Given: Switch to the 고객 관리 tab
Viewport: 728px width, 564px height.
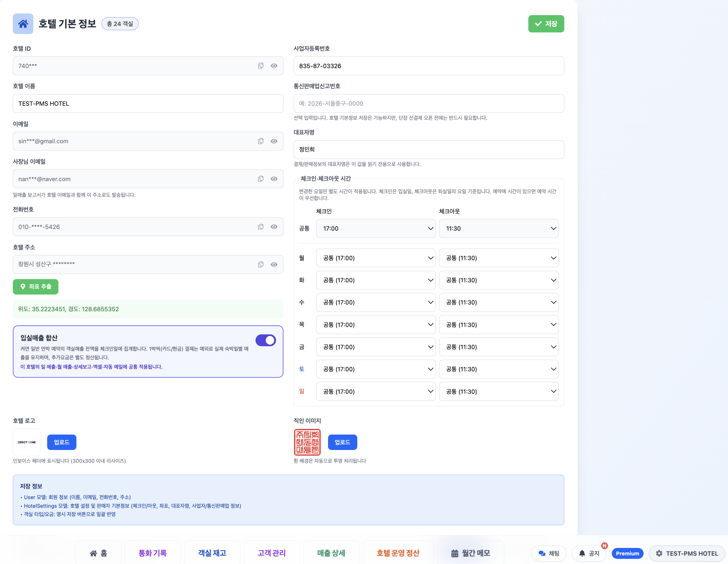Looking at the screenshot, I should tap(272, 553).
